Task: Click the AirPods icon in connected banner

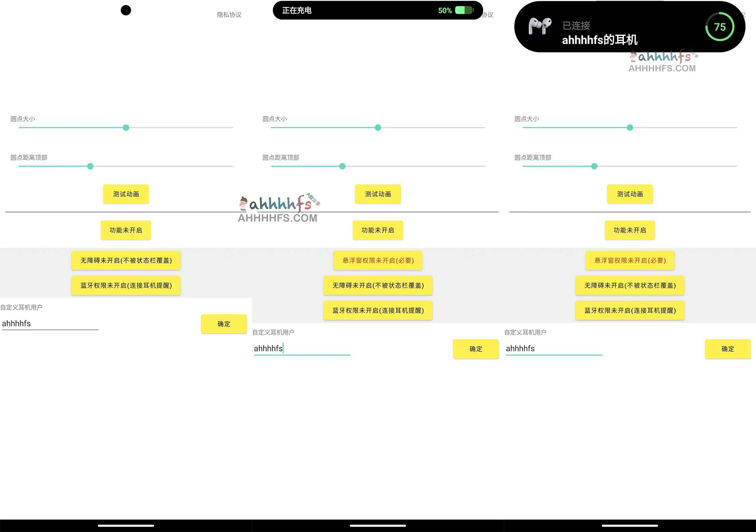Action: 540,26
